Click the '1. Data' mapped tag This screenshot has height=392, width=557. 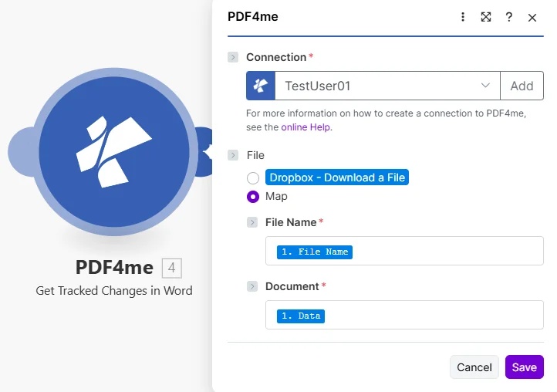(x=301, y=316)
